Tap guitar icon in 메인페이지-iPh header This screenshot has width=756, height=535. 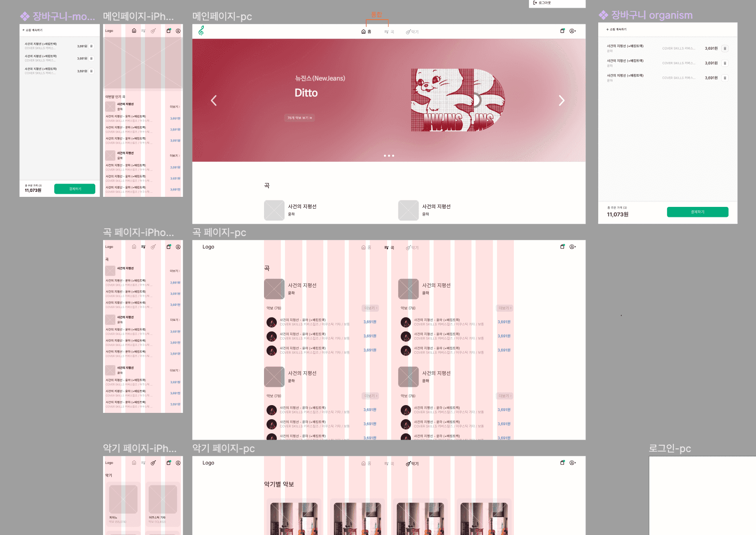coord(153,31)
